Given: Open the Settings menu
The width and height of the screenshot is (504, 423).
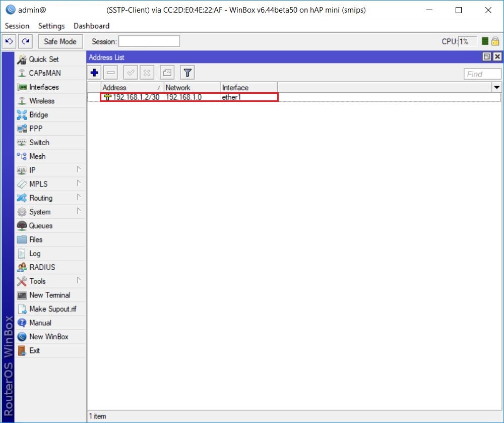Looking at the screenshot, I should coord(51,26).
